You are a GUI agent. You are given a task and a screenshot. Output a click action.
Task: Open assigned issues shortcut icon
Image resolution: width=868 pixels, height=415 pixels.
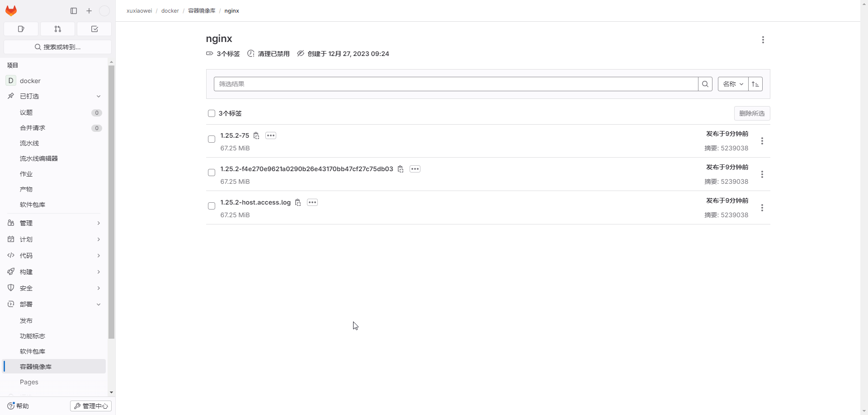click(21, 29)
